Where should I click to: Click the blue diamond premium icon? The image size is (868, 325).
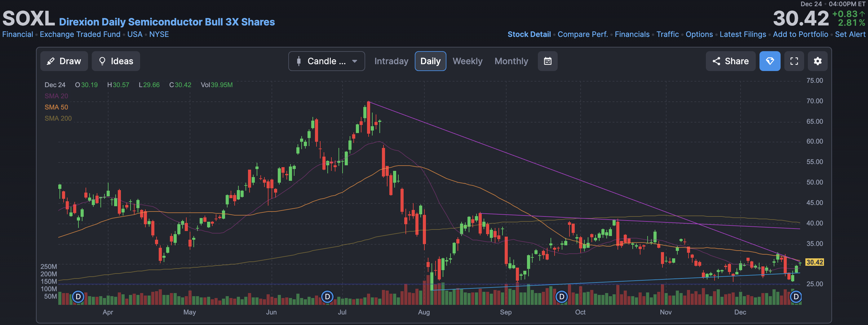770,61
